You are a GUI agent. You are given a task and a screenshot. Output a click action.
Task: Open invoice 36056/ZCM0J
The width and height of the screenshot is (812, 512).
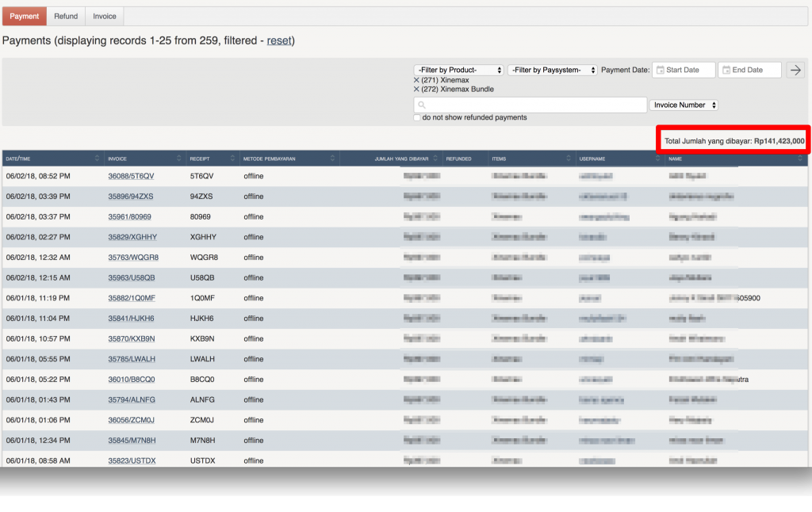pyautogui.click(x=131, y=420)
